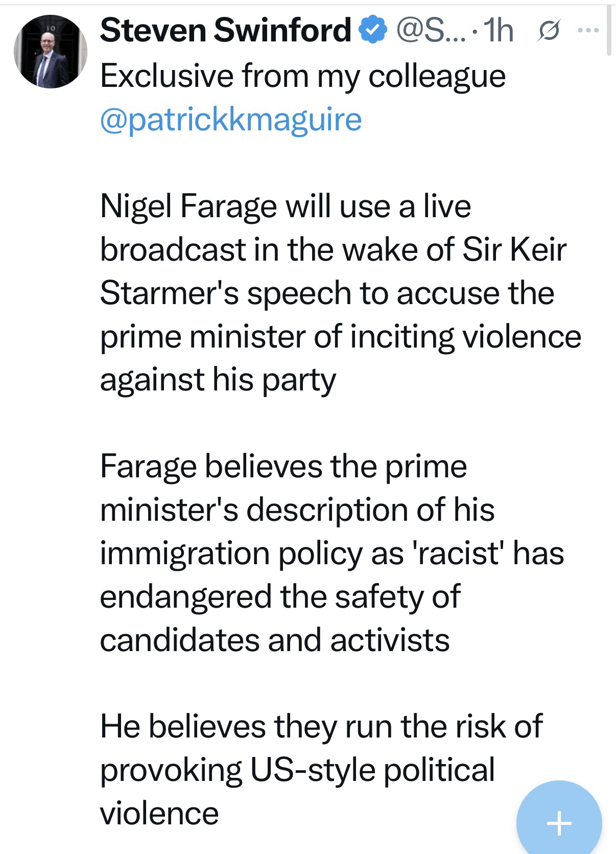Viewport: 616px width, 854px height.
Task: Tap the 'Farage believes the prime' line
Action: click(x=283, y=466)
